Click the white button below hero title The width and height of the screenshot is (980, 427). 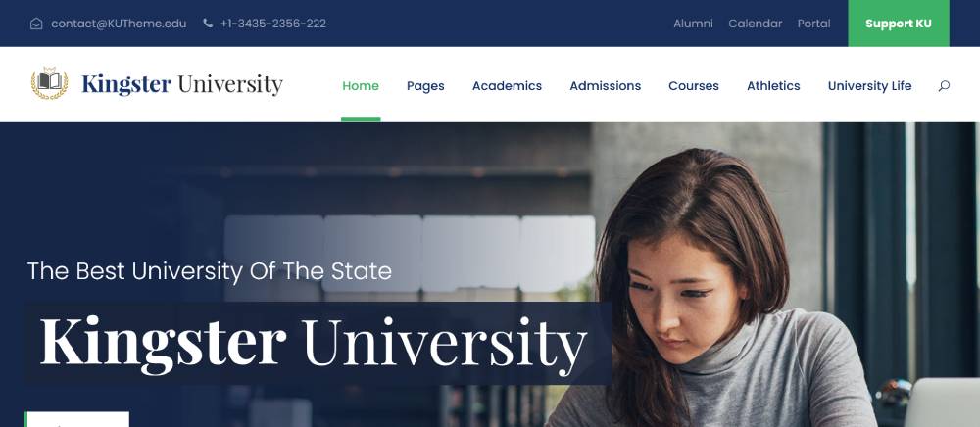[x=76, y=419]
